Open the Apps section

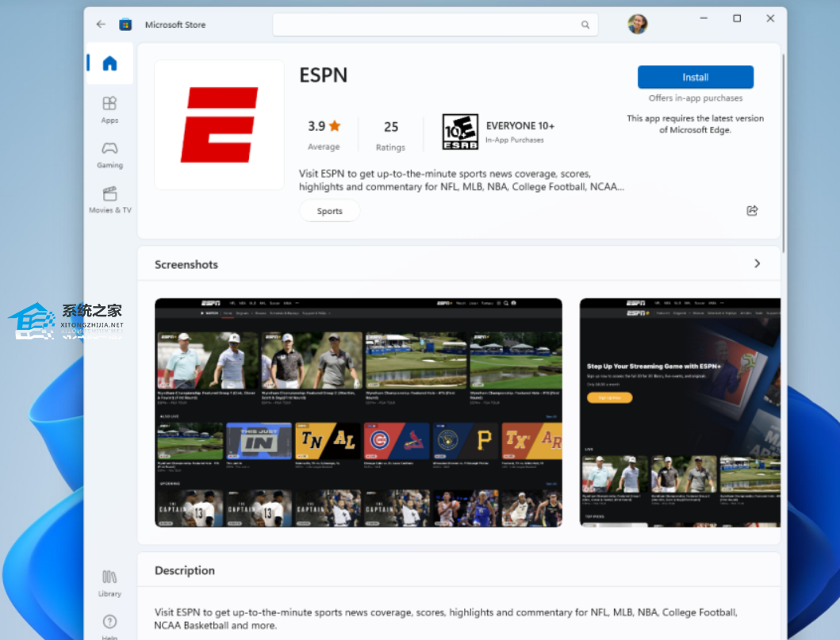pos(109,109)
